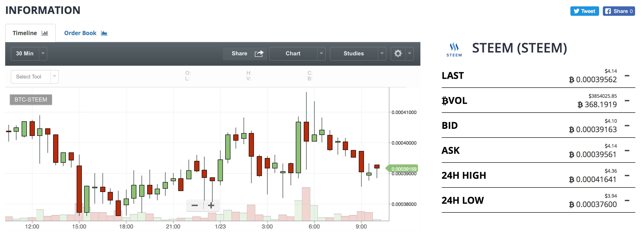Viewport: 644px width, 236px height.
Task: Zoom out the chart with minus button
Action: (x=195, y=205)
